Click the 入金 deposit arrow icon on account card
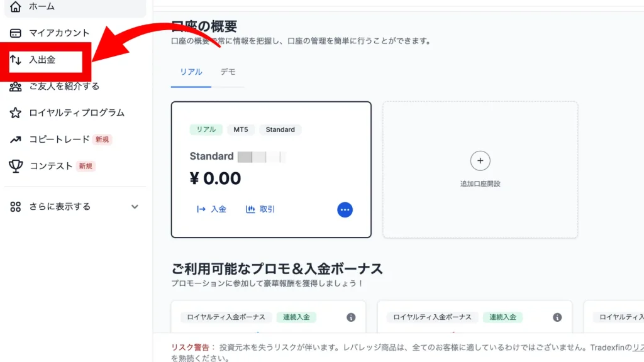 203,209
